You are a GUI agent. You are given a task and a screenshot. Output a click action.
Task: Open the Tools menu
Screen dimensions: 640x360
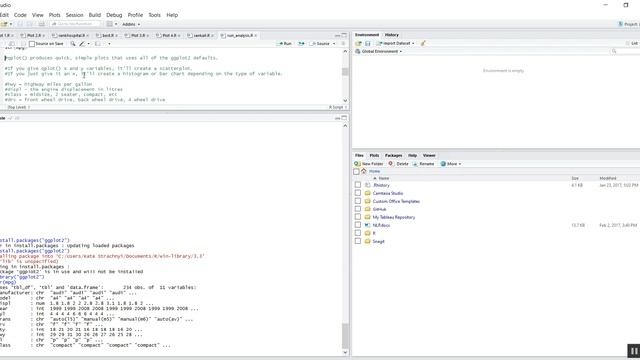(154, 15)
